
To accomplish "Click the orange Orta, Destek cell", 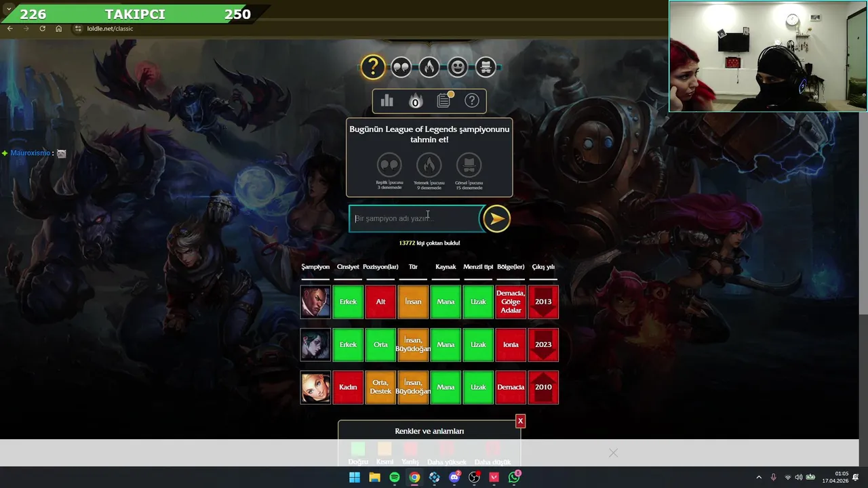I will pos(380,387).
